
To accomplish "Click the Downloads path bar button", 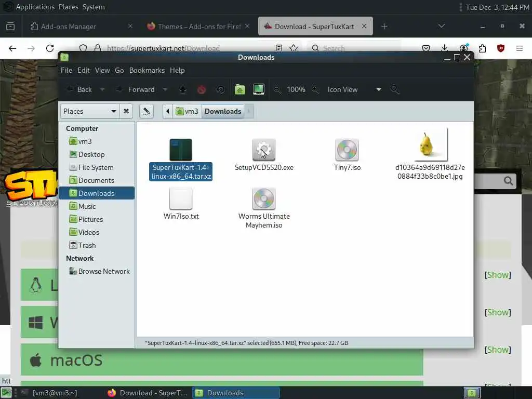I will pos(223,111).
